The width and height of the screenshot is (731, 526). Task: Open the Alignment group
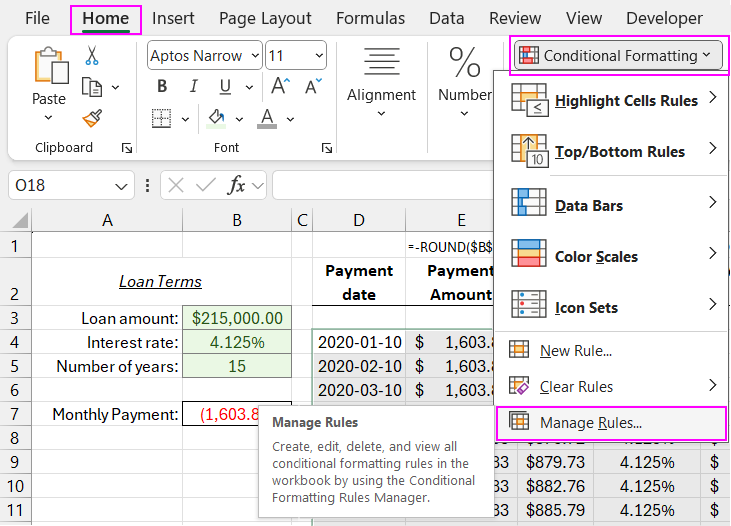coord(381,82)
